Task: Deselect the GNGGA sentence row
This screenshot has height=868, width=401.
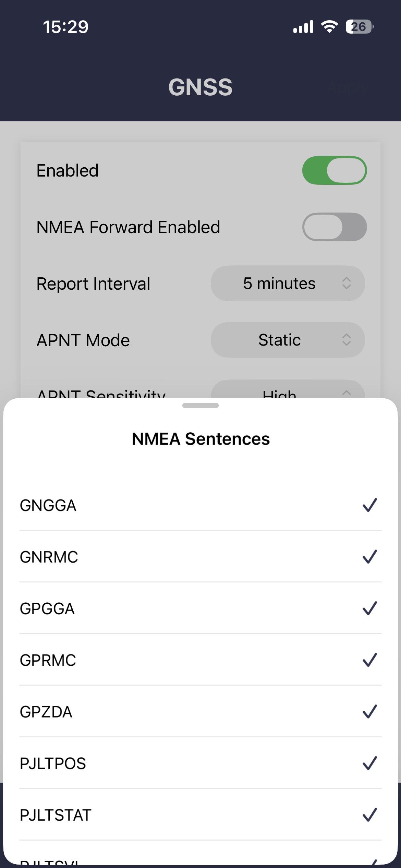Action: tap(171, 505)
